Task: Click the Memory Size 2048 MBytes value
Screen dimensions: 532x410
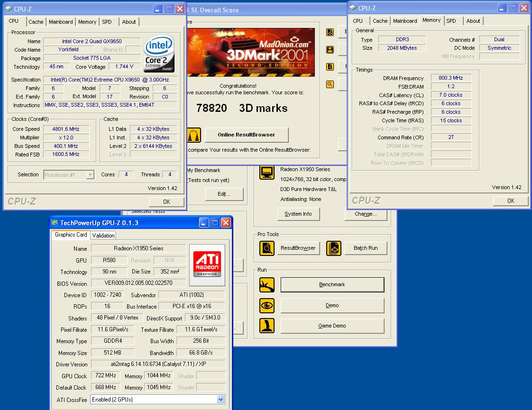Action: (402, 48)
